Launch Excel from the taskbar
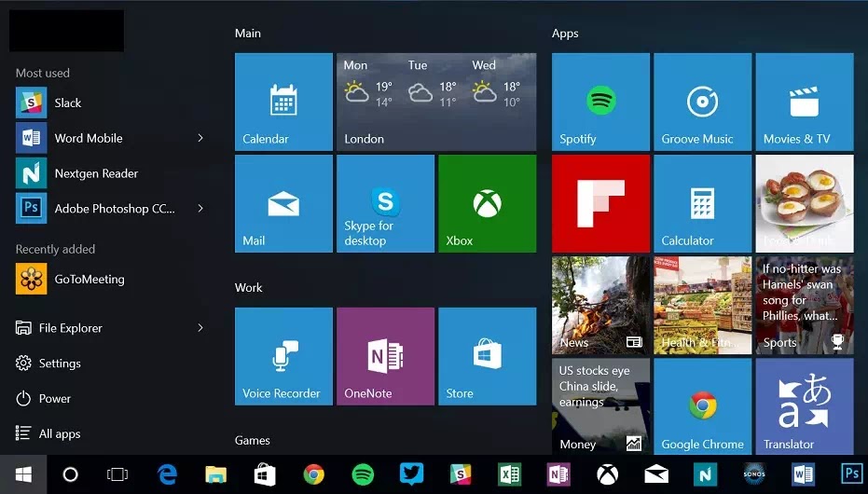 pyautogui.click(x=509, y=474)
